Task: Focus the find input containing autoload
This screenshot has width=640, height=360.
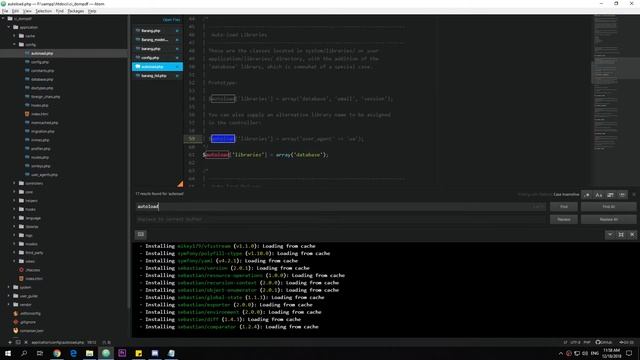Action: click(x=341, y=207)
